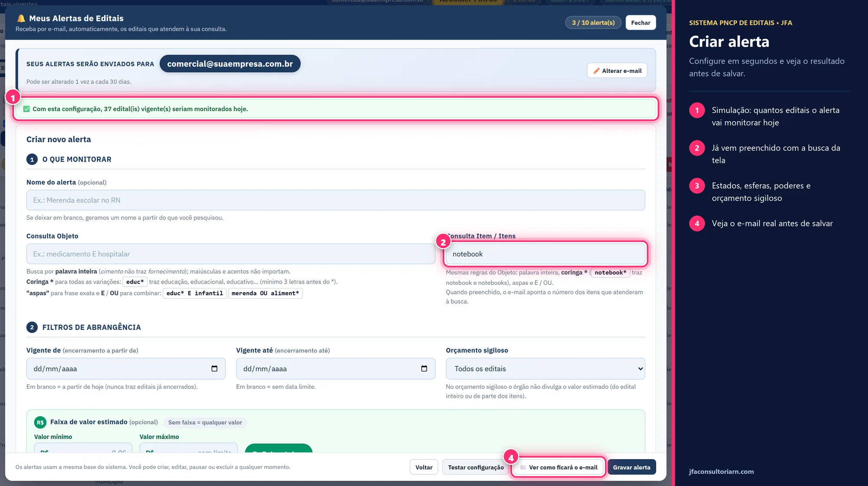The width and height of the screenshot is (868, 486).
Task: Click the 'O QUE MONITORAR' section heading
Action: (x=77, y=159)
